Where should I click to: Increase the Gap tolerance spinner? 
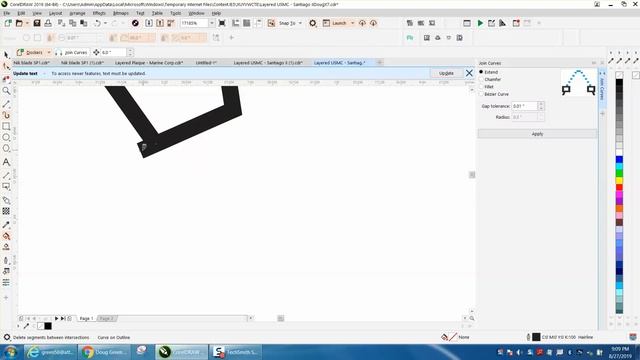coord(541,104)
